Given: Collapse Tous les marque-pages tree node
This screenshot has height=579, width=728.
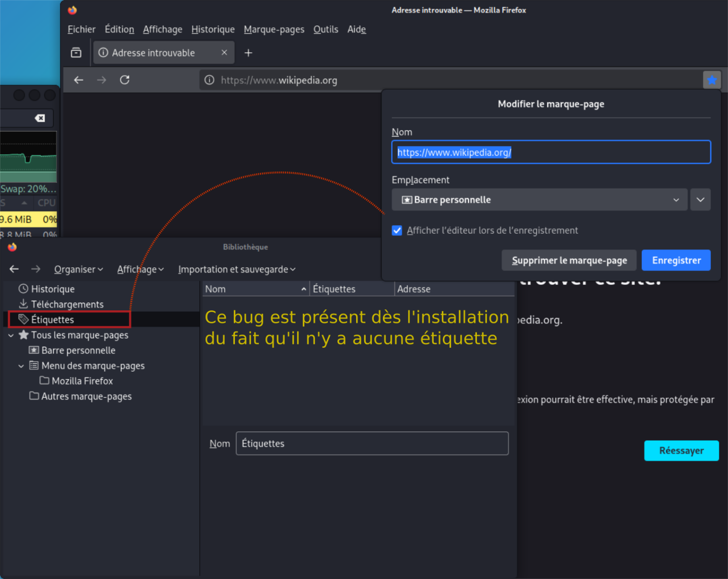Looking at the screenshot, I should (11, 336).
